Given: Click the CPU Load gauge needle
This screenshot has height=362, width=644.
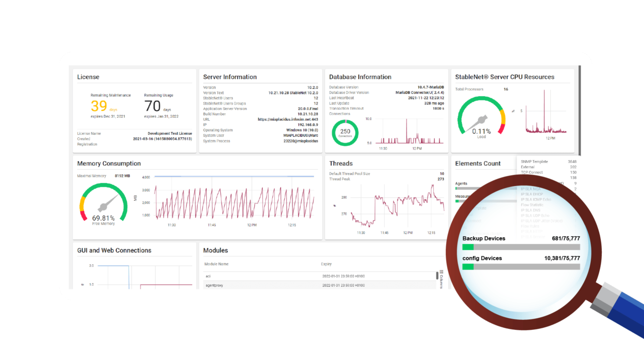Looking at the screenshot, I should click(x=480, y=120).
